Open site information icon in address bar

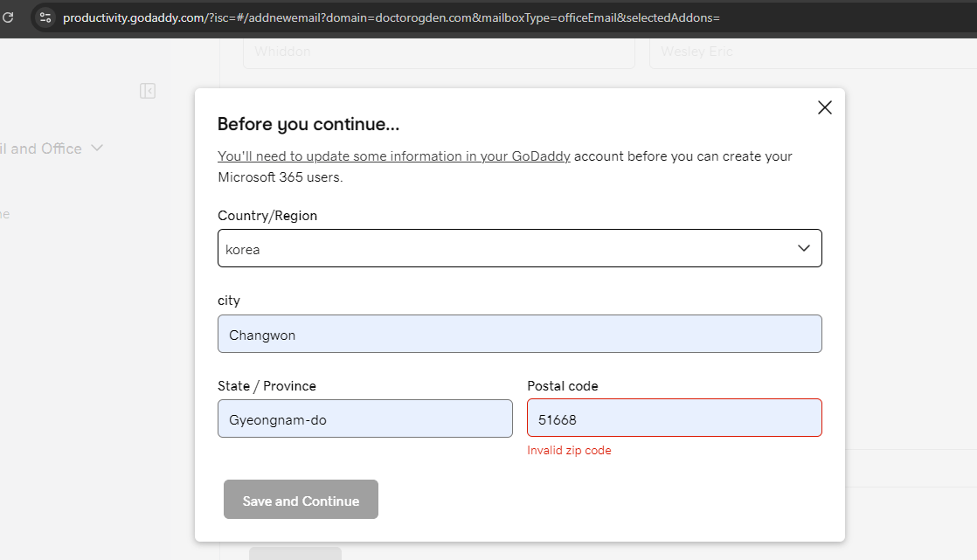(x=45, y=17)
